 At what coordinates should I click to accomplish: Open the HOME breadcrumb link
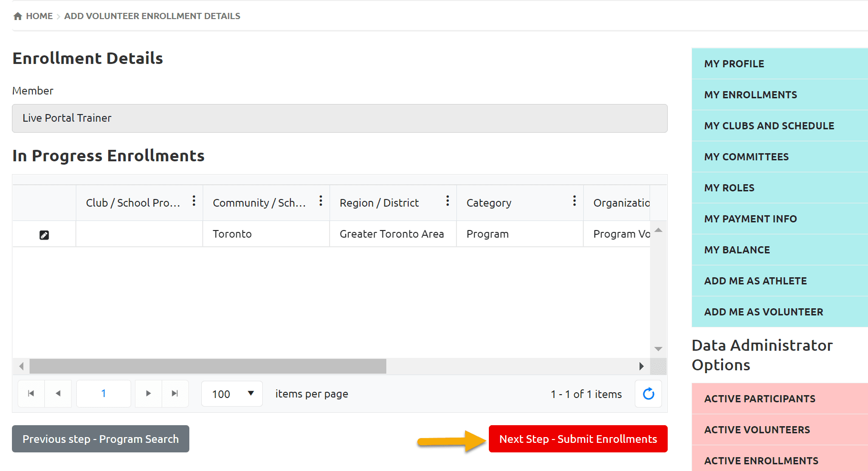39,16
